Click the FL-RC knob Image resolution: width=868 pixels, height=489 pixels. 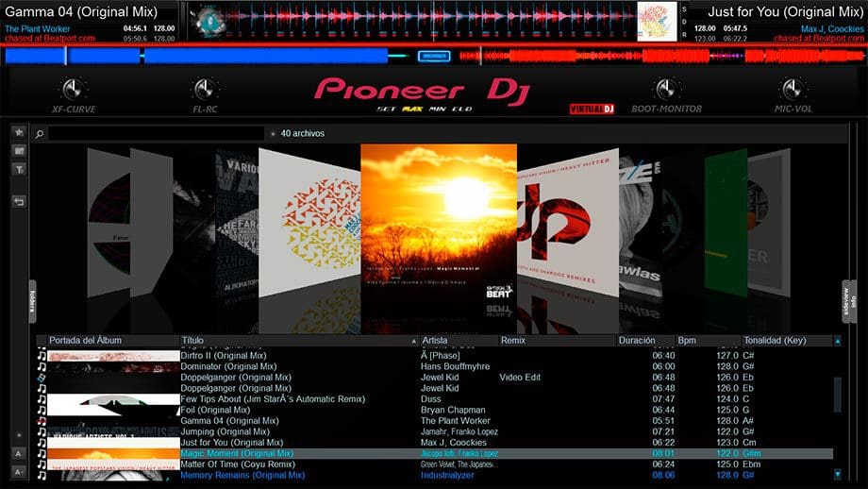[x=205, y=89]
